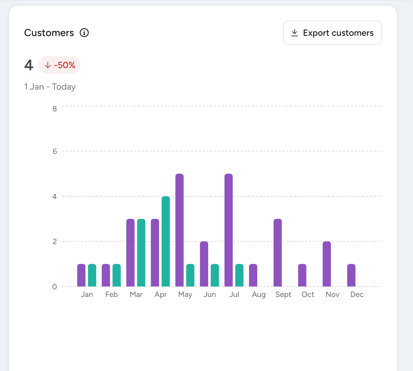Screen dimensions: 413x371
Task: Click the Customers heading text
Action: tap(49, 33)
